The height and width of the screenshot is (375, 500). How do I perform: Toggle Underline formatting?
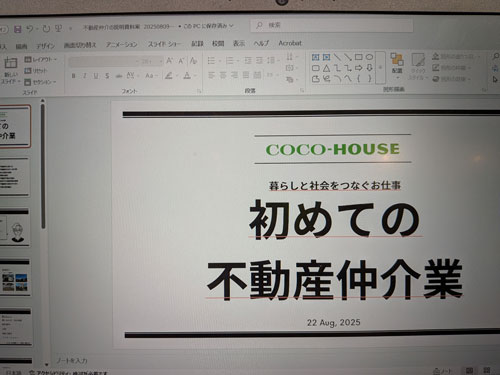(x=96, y=76)
